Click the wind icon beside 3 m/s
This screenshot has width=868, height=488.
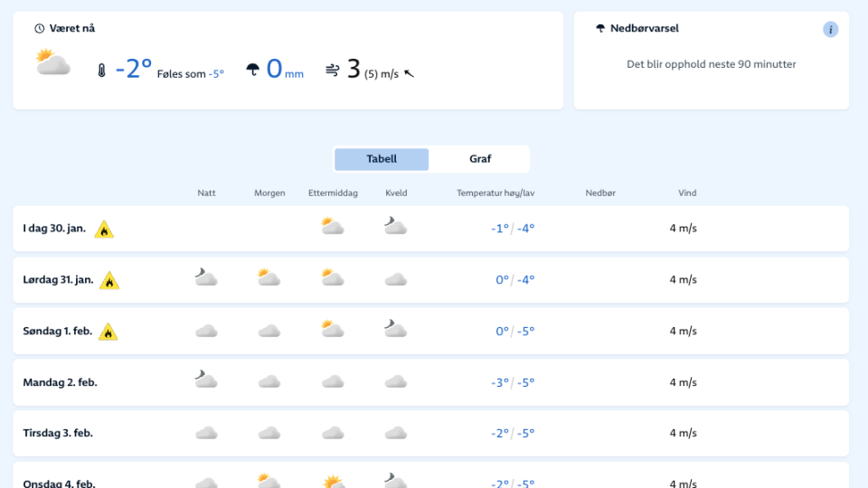click(x=332, y=70)
